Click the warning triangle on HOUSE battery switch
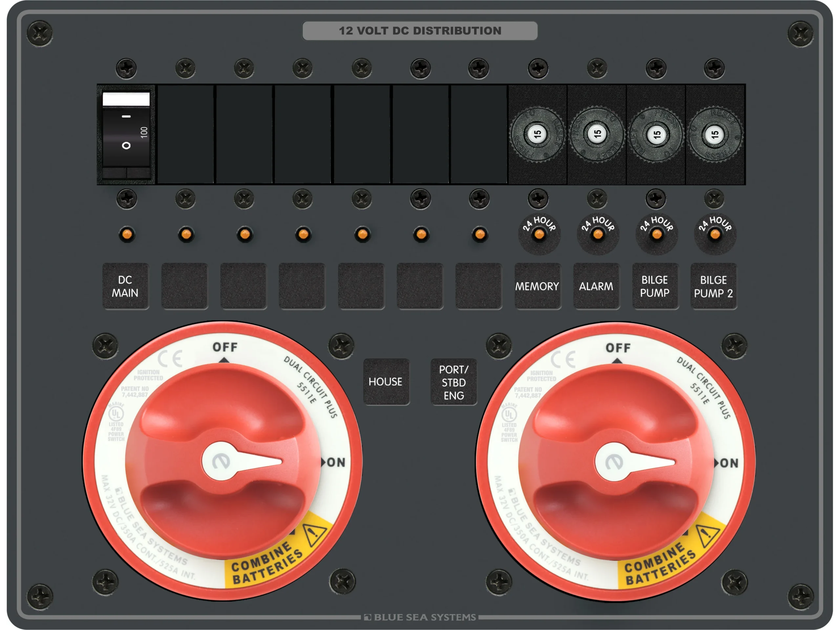The height and width of the screenshot is (630, 840). pos(315,535)
